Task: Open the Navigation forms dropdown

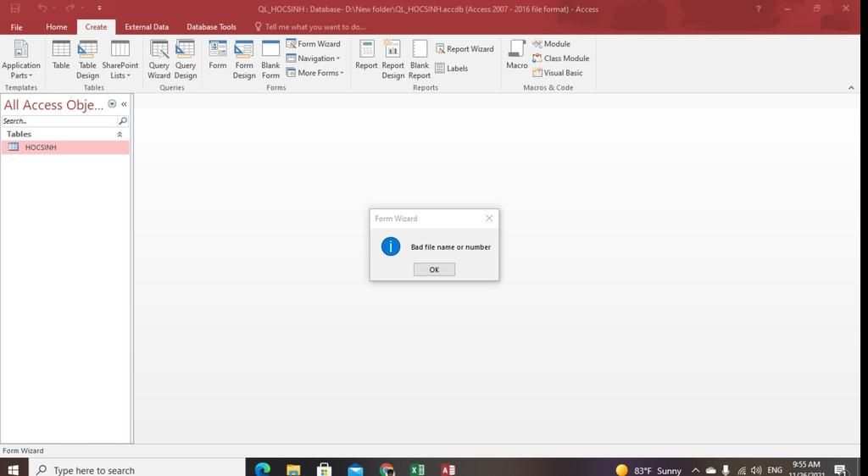Action: [x=314, y=58]
